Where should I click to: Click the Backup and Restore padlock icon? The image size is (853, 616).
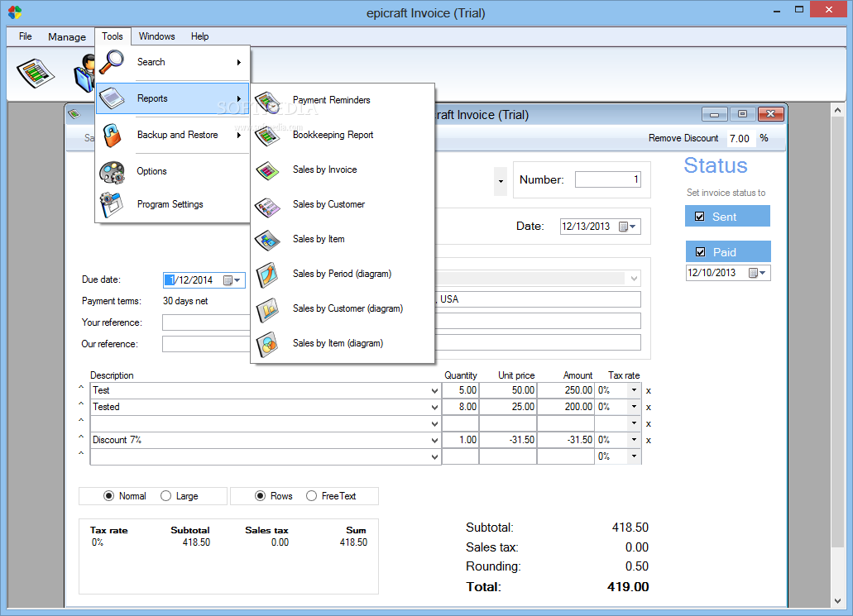(112, 135)
